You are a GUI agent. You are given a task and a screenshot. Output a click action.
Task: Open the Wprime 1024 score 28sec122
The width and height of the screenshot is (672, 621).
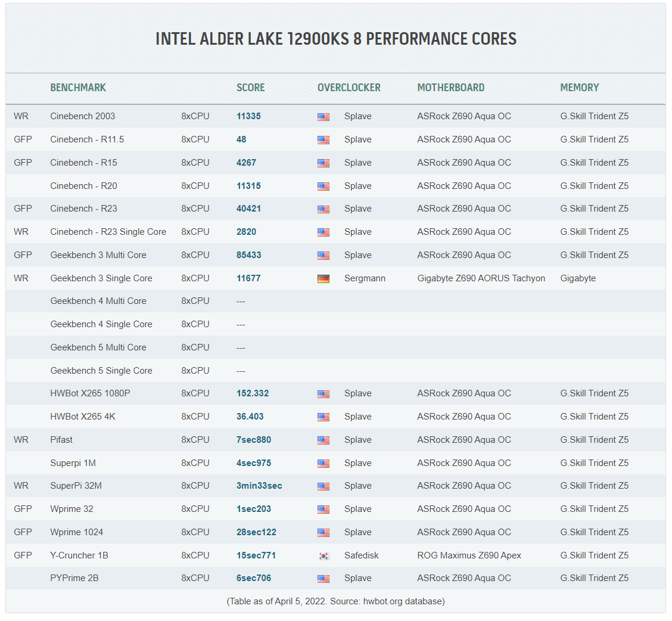256,532
